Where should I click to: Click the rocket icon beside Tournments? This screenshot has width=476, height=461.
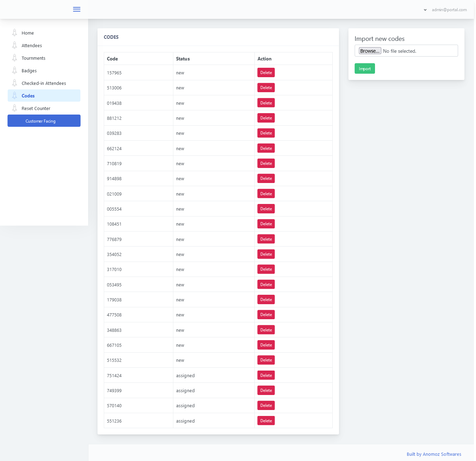click(15, 58)
